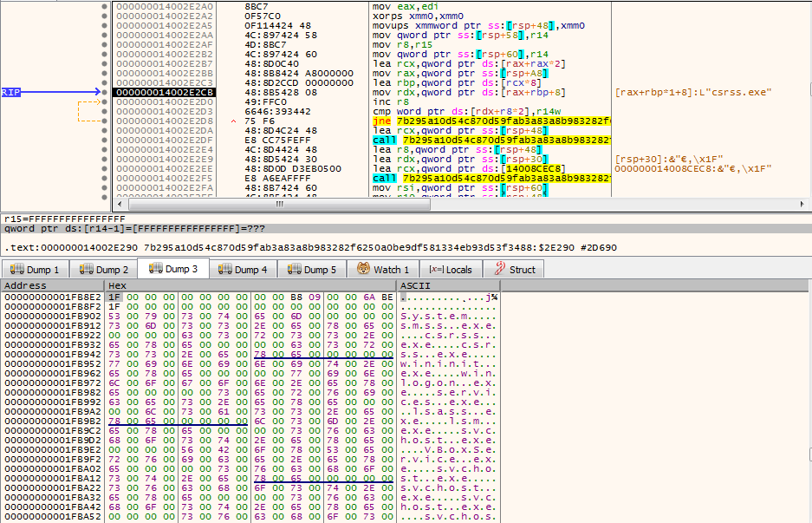Select dump address 00000000001FB9E2
Screen dimensions: 812x523
click(53, 449)
